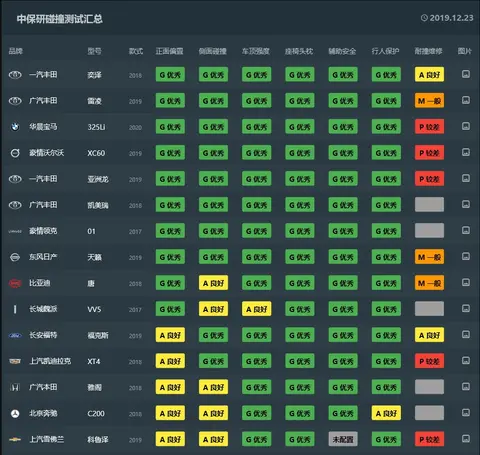Click the Honda logo beside 广汽本田
Viewport: 480px width, 455px height.
[15, 387]
